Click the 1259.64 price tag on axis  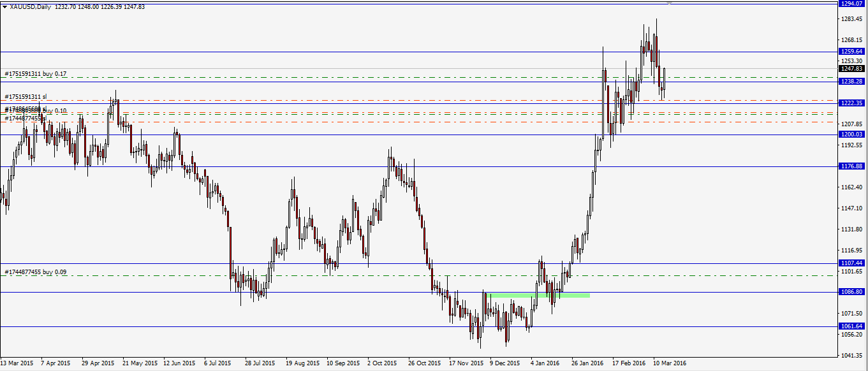pyautogui.click(x=852, y=52)
